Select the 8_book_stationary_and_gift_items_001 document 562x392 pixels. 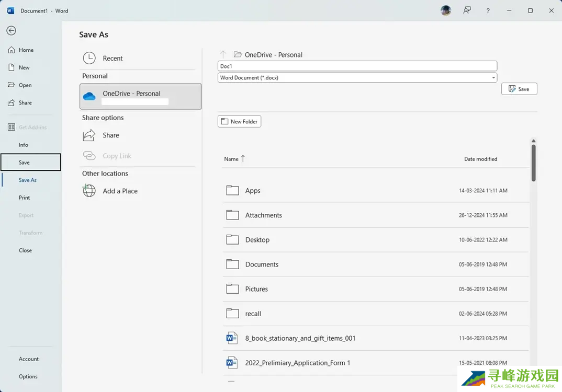pyautogui.click(x=300, y=338)
